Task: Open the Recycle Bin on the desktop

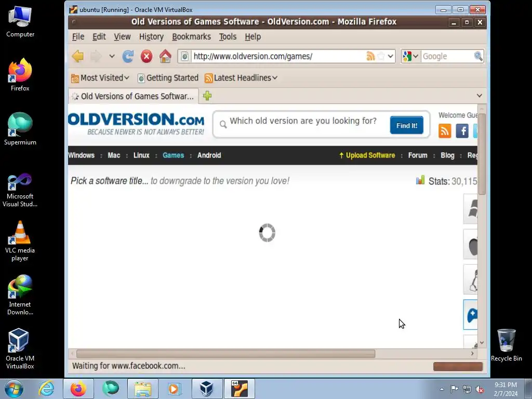Action: [x=506, y=345]
